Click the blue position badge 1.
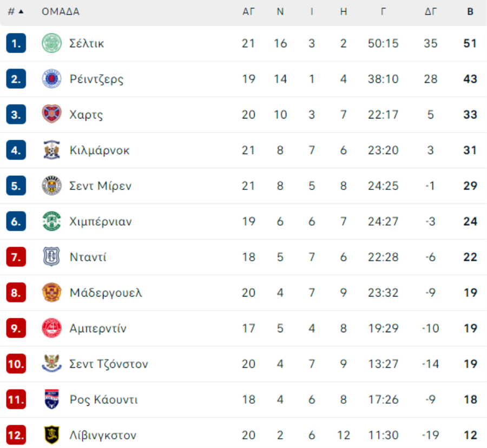487x448 pixels. point(16,43)
